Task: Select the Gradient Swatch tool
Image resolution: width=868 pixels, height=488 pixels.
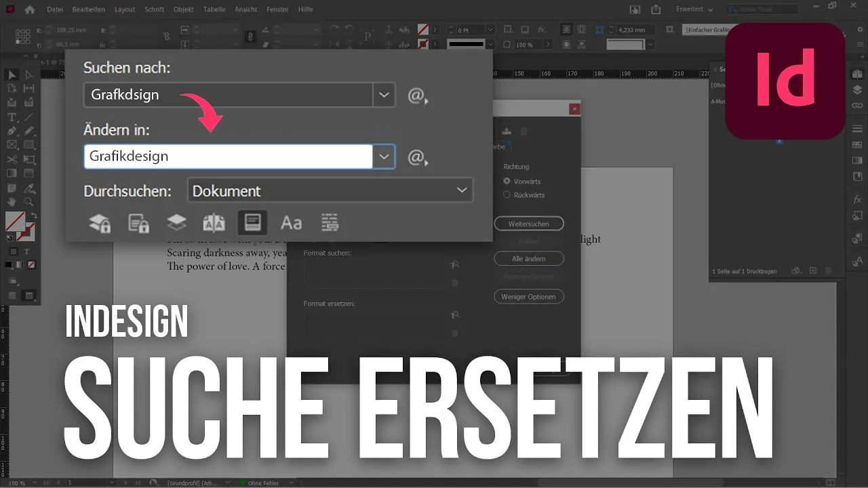Action: (x=12, y=174)
